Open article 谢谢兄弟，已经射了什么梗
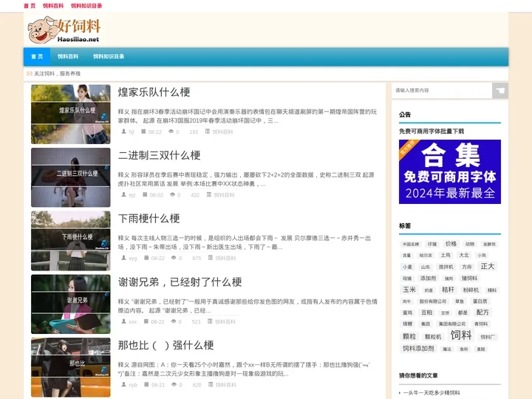The image size is (532, 399). coord(180,282)
